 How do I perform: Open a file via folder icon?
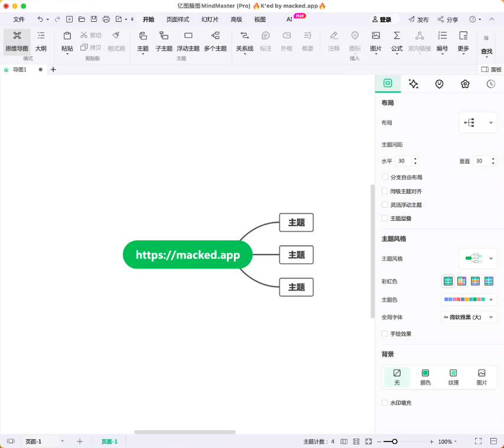tap(82, 19)
